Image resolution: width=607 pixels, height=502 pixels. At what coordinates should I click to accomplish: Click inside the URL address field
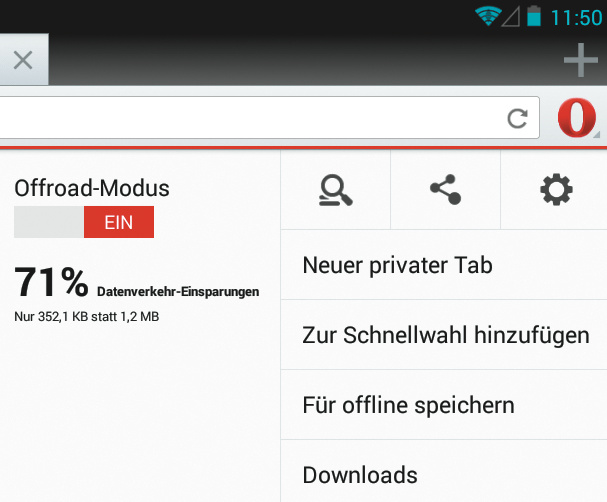tap(252, 118)
